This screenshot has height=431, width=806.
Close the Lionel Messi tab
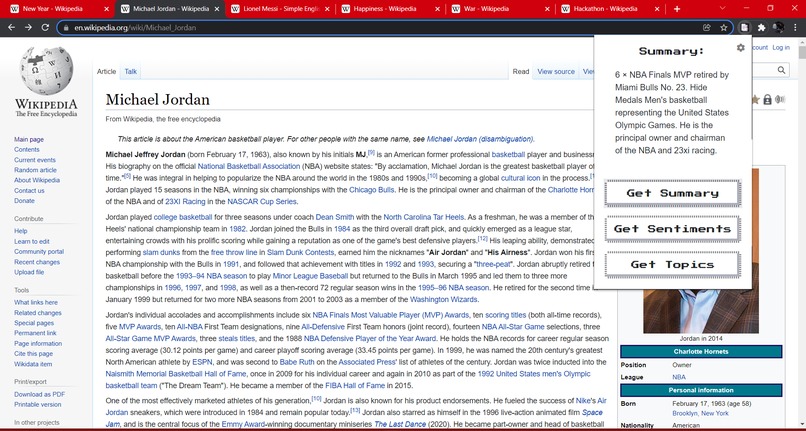pos(327,9)
